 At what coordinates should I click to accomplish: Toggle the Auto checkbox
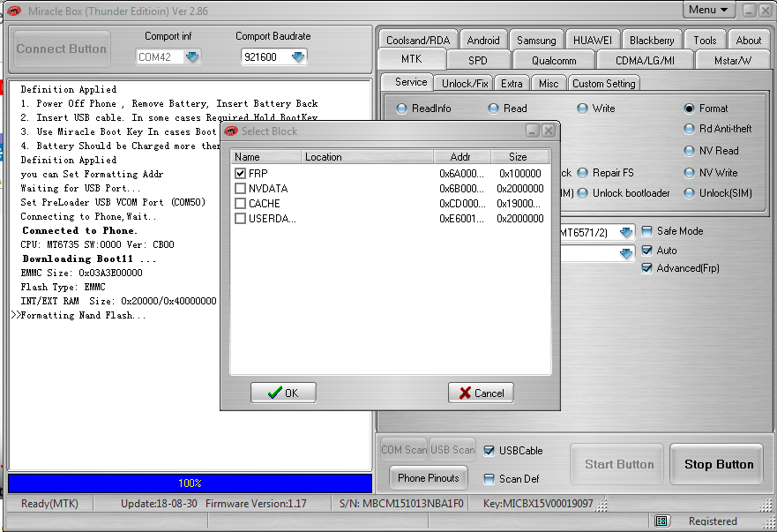point(646,251)
